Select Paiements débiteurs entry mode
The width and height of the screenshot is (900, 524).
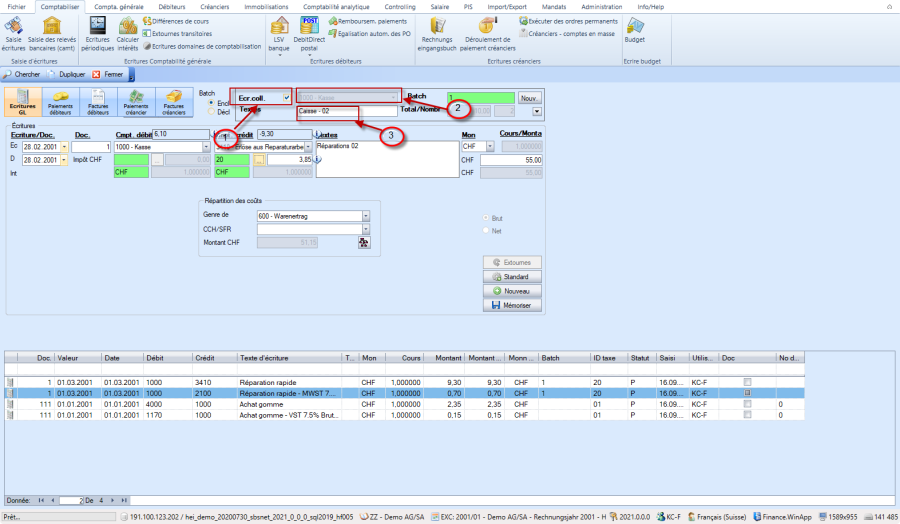click(60, 102)
